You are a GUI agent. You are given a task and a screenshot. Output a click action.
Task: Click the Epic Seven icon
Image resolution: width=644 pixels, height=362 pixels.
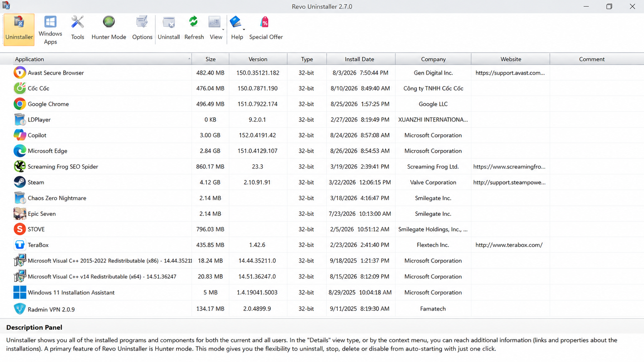[20, 214]
